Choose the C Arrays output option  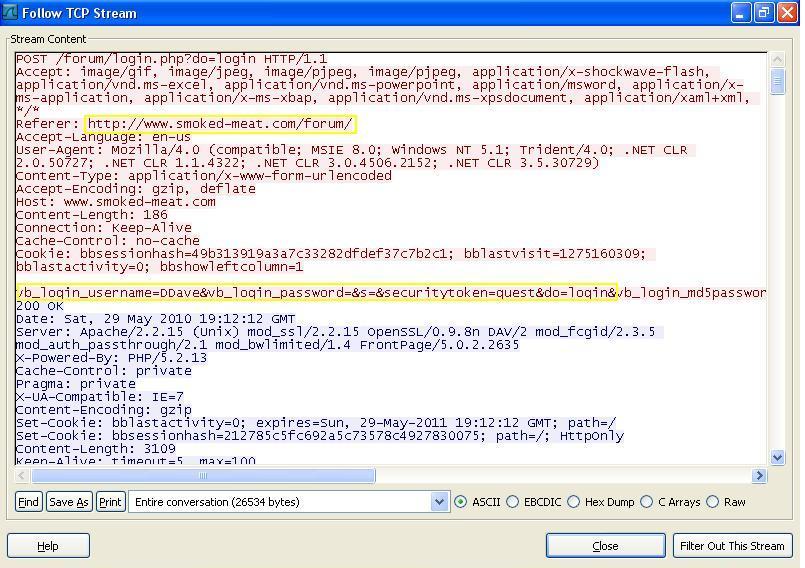(x=647, y=502)
